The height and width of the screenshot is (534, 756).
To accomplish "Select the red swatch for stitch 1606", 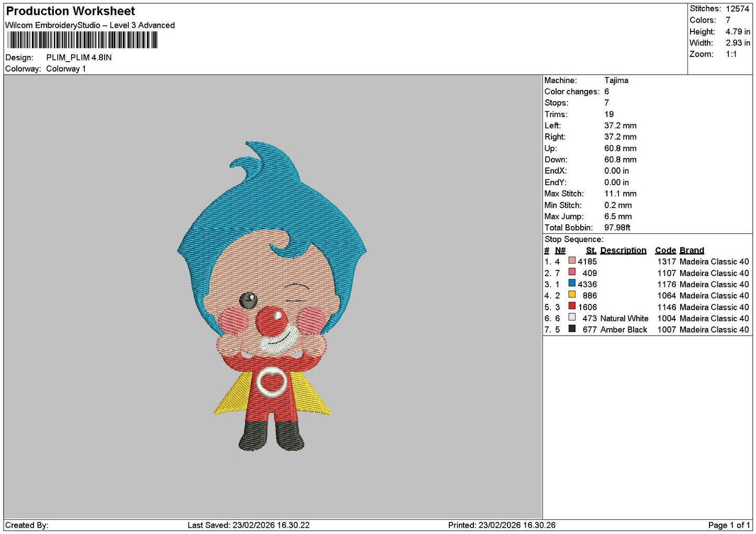I will pyautogui.click(x=572, y=306).
